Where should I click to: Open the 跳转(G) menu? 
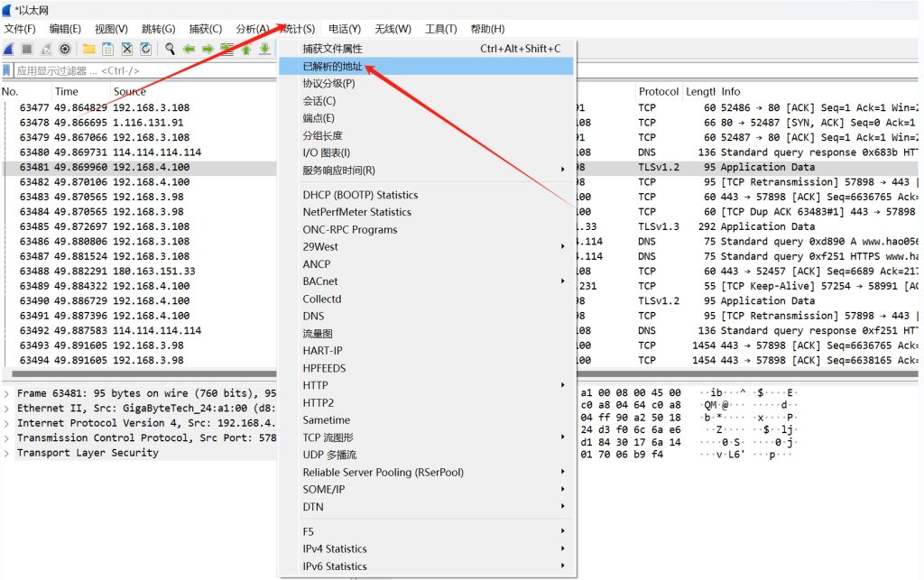point(159,29)
